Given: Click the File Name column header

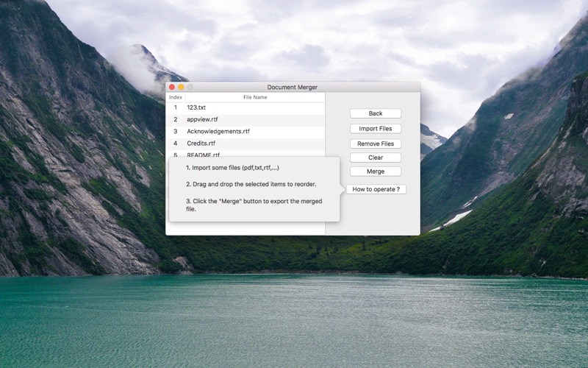Looking at the screenshot, I should [x=255, y=97].
